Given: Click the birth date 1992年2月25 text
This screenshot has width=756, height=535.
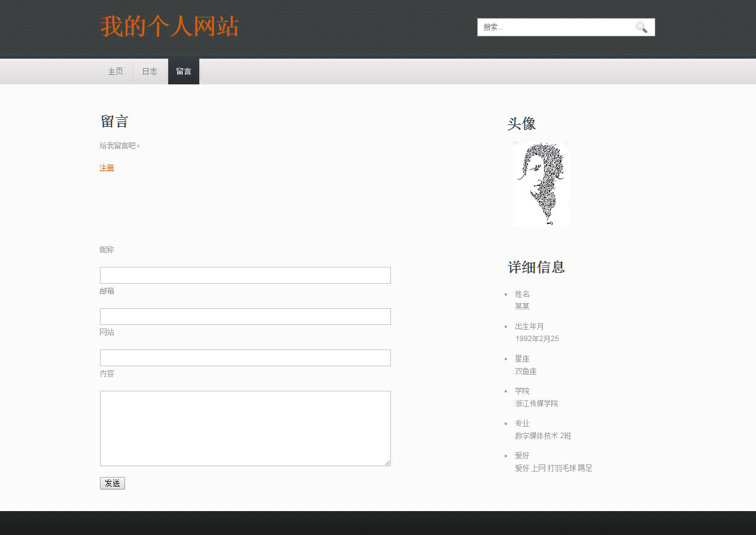Looking at the screenshot, I should [x=537, y=339].
